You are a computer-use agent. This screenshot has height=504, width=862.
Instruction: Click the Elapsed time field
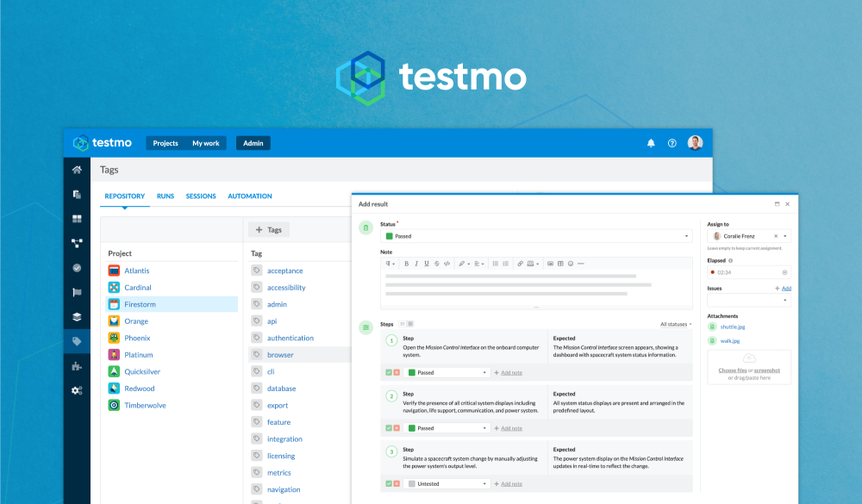[749, 272]
